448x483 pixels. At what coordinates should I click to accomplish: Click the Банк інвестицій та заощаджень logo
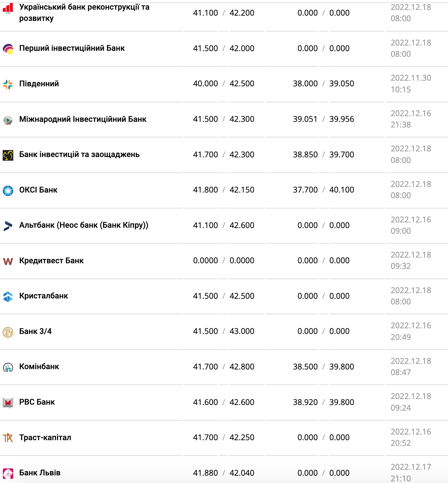tap(8, 155)
